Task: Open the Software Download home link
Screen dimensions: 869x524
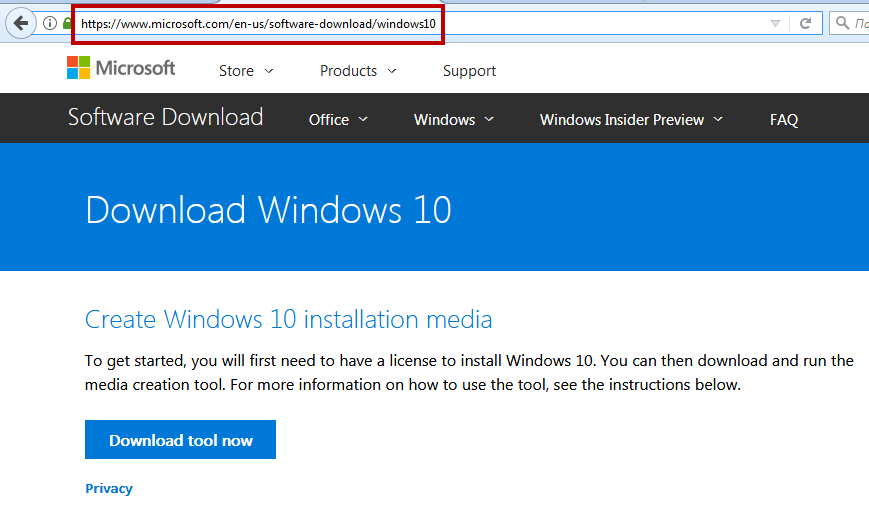Action: pos(165,117)
